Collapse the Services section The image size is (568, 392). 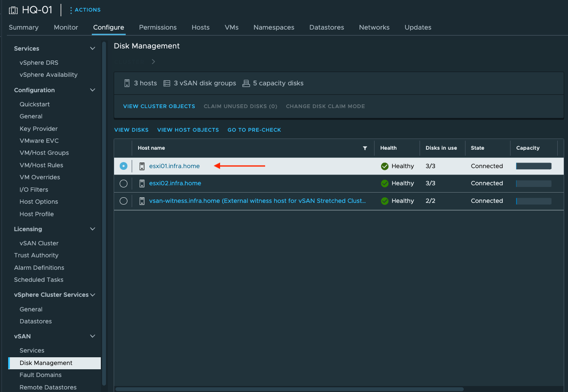click(92, 48)
